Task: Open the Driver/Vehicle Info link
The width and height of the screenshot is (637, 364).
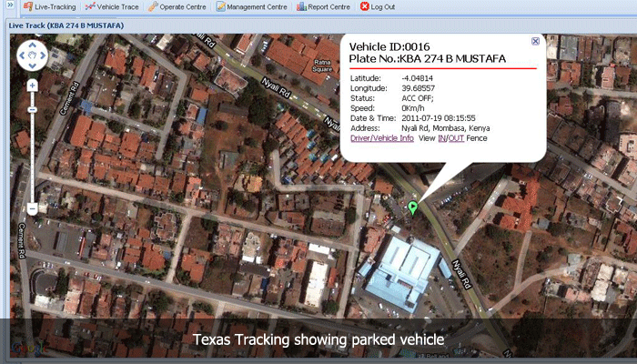Action: [x=382, y=138]
